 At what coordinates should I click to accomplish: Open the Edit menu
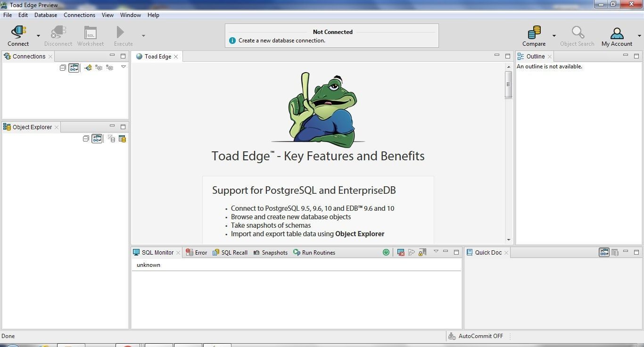[23, 15]
